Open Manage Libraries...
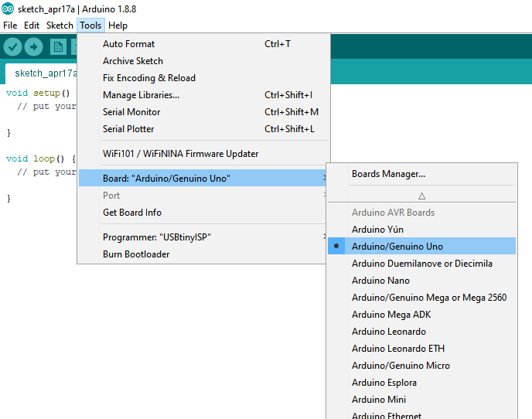The height and width of the screenshot is (419, 532). 203,94
